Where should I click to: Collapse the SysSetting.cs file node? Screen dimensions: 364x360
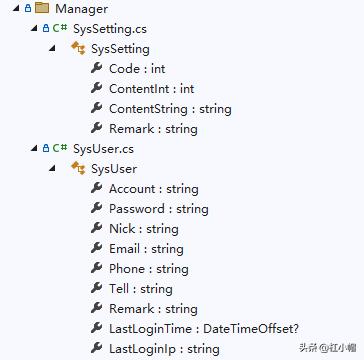[34, 29]
